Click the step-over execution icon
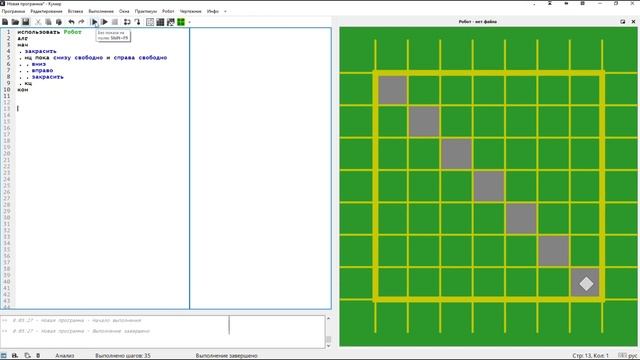640x360 pixels. point(127,22)
